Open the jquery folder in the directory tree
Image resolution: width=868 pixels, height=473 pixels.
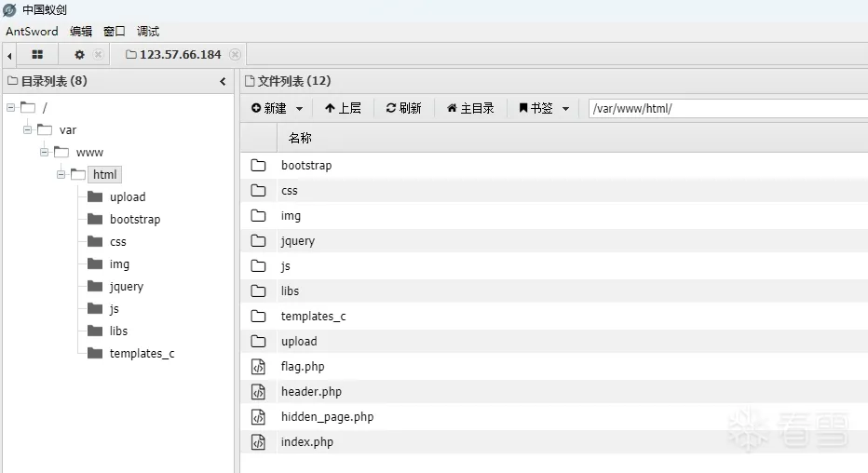point(127,286)
